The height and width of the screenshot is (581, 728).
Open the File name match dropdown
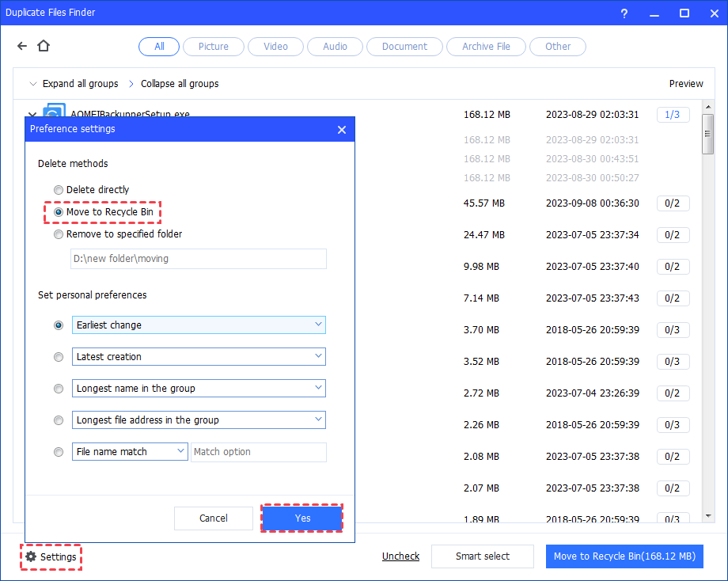(130, 451)
